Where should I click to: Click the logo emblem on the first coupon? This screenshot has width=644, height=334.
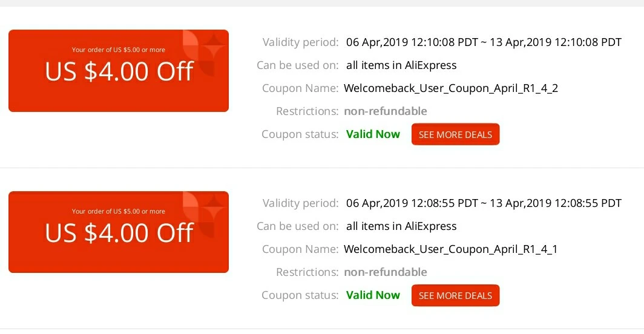tap(203, 53)
